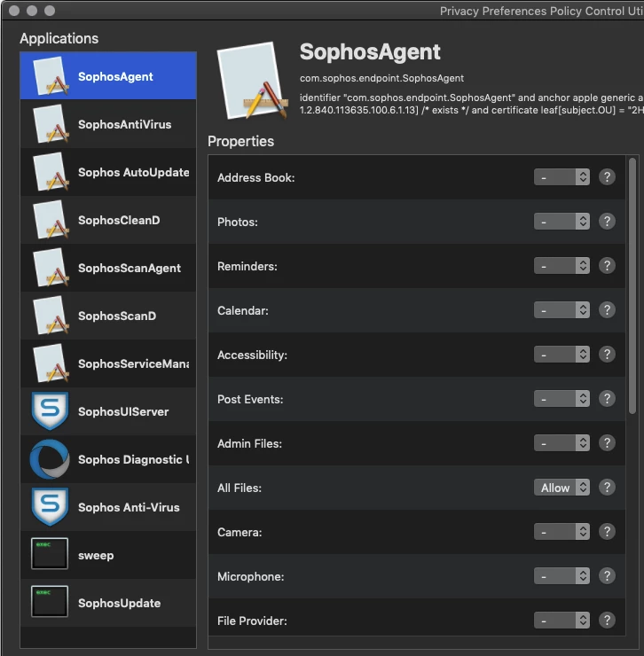This screenshot has width=644, height=656.
Task: Click the large SophosAgent header icon
Action: pos(253,81)
